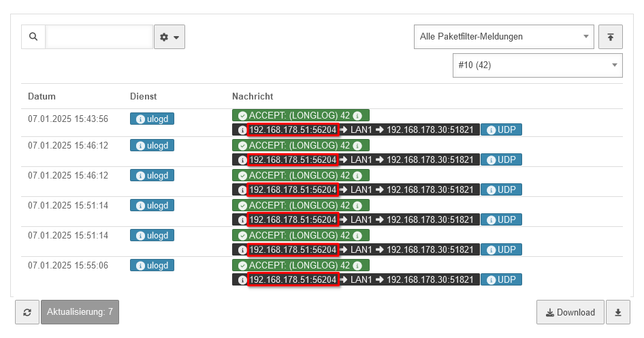Image resolution: width=644 pixels, height=338 pixels.
Task: Click the source IP 192.168.178.51:56204 in the first row
Action: [293, 129]
